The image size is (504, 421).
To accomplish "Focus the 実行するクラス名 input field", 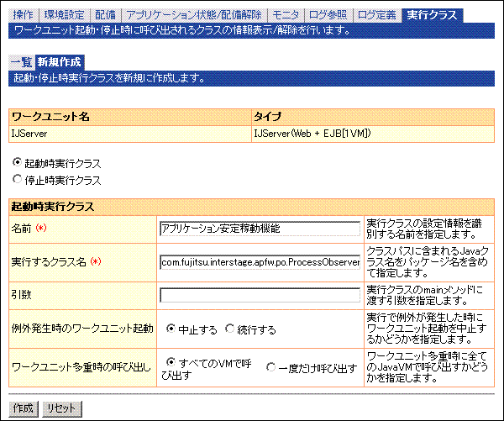I will [x=259, y=261].
